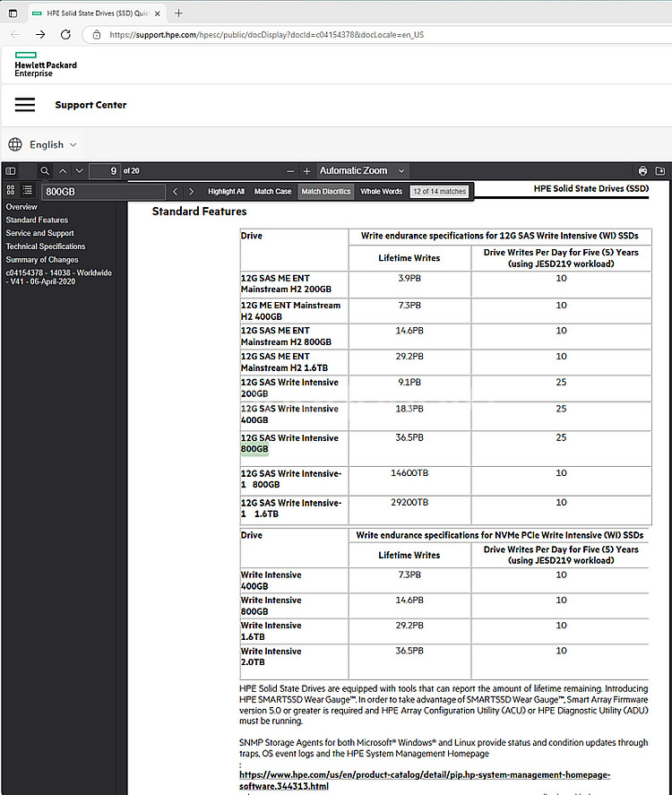
Task: Click the 'of 20' page count label
Action: pyautogui.click(x=131, y=171)
